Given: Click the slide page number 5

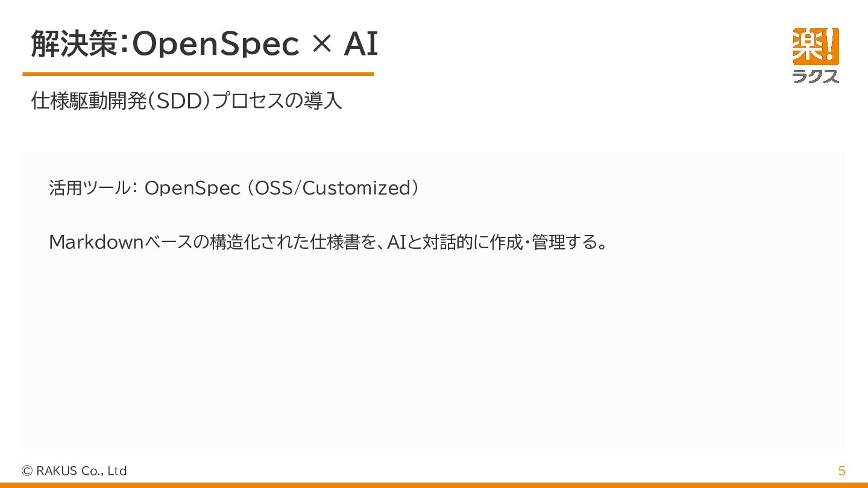Looking at the screenshot, I should (x=841, y=471).
